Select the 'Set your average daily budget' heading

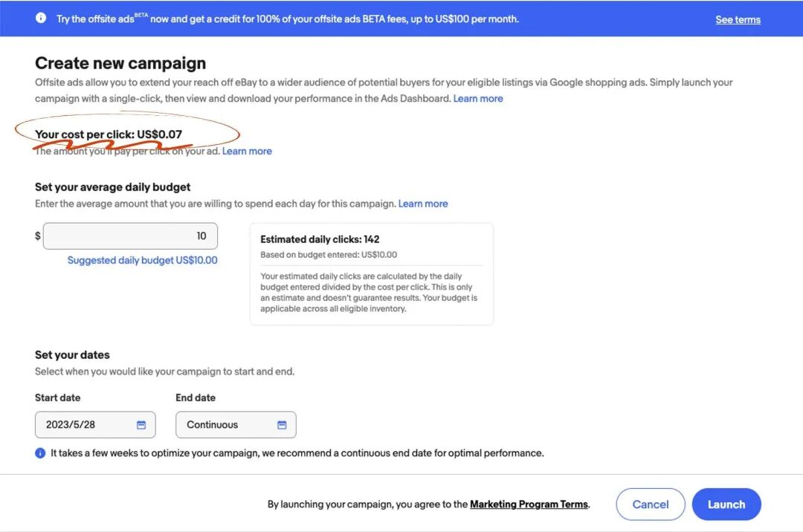(113, 187)
